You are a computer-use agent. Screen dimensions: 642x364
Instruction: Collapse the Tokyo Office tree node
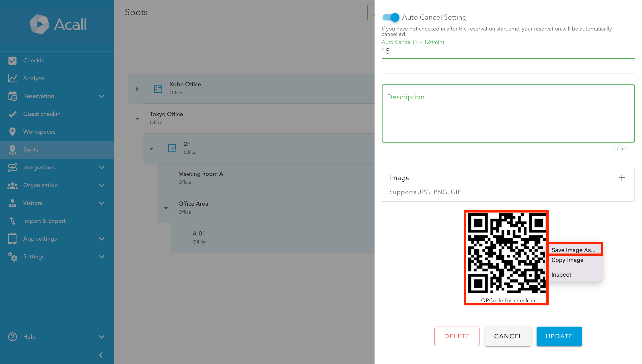point(137,119)
